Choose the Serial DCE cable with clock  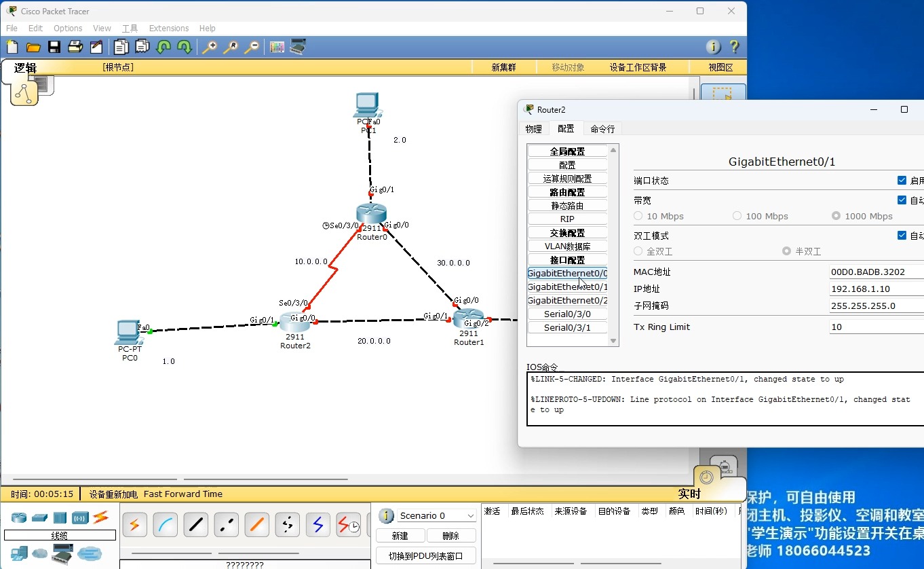click(349, 525)
